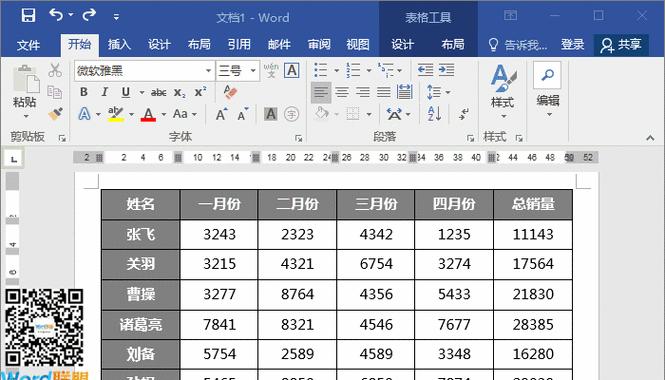Switch to the Mailings (邮件) tab
The image size is (665, 380).
point(279,45)
